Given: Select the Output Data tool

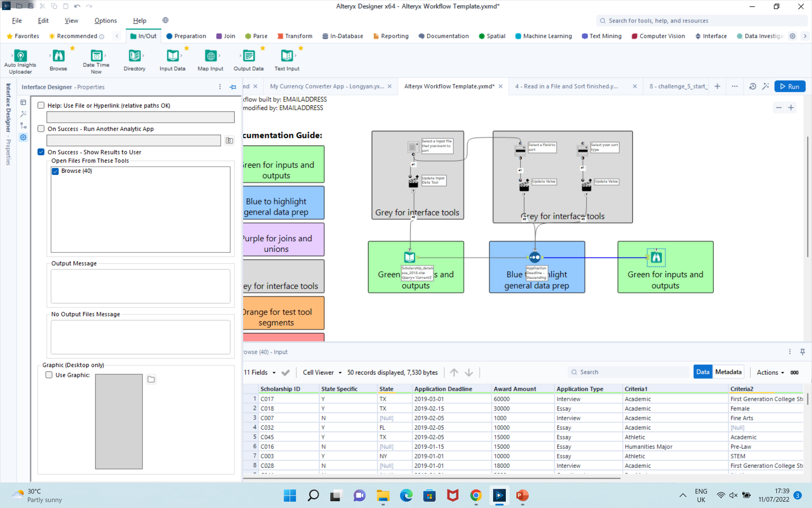Looking at the screenshot, I should pyautogui.click(x=249, y=61).
